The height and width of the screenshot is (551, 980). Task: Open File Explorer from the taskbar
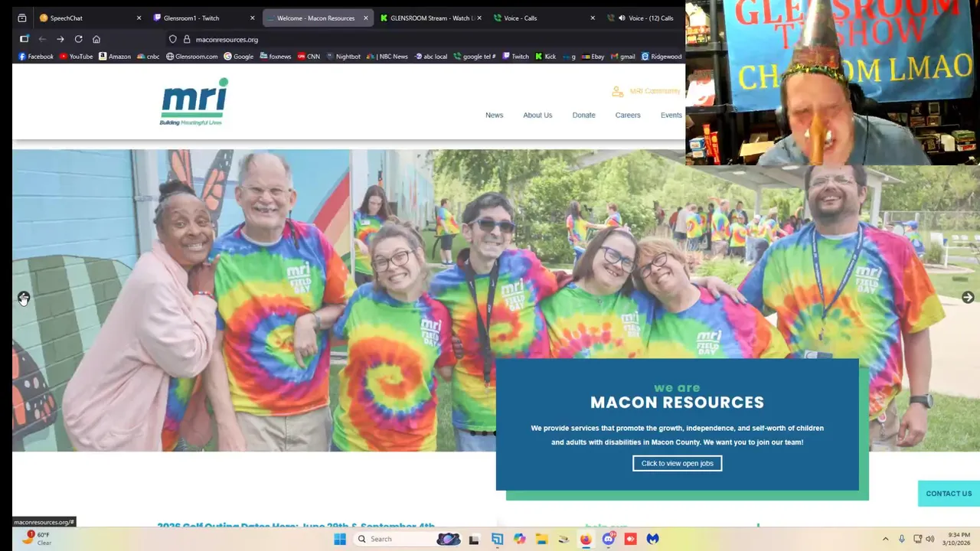541,539
